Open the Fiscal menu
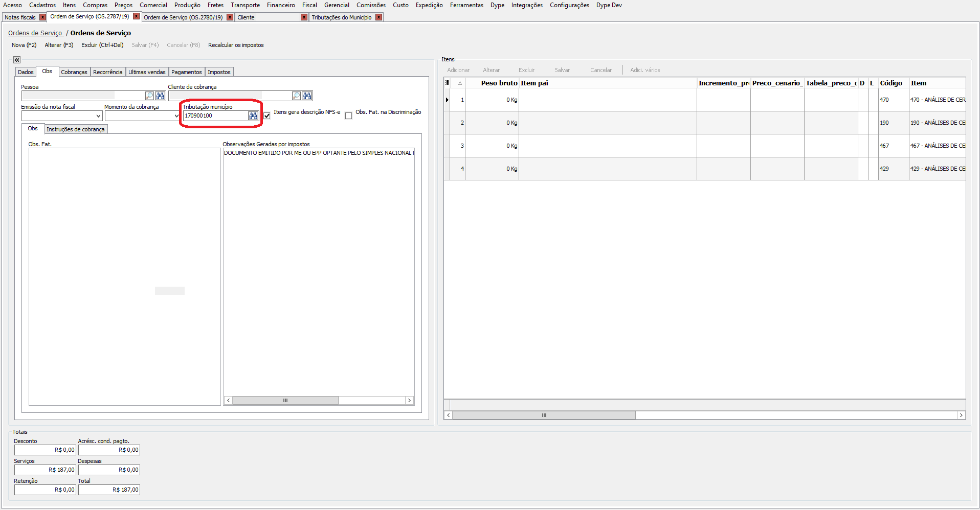Viewport: 980px width, 510px height. click(x=309, y=5)
